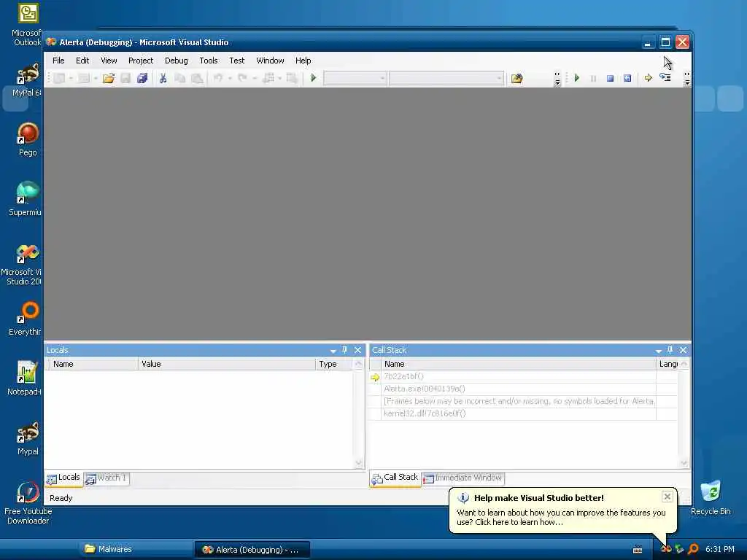The height and width of the screenshot is (560, 747).
Task: Open the Recycle Bin desktop icon
Action: point(711,497)
